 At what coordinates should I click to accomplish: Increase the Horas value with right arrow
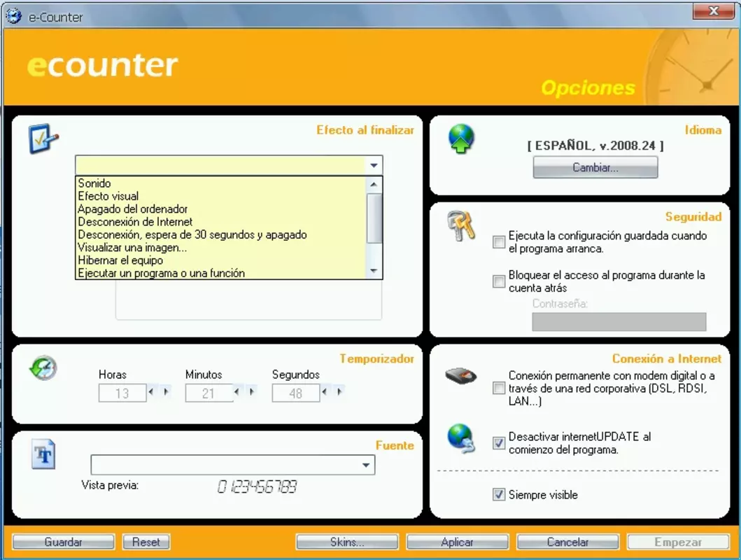166,391
